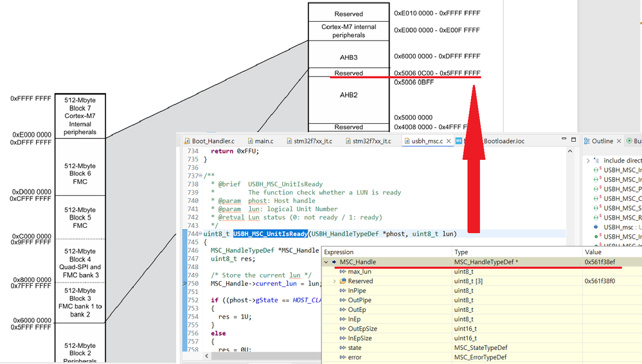642x364 pixels.
Task: Click the MSC_HandleTypeDef * type cell
Action: coord(486,262)
